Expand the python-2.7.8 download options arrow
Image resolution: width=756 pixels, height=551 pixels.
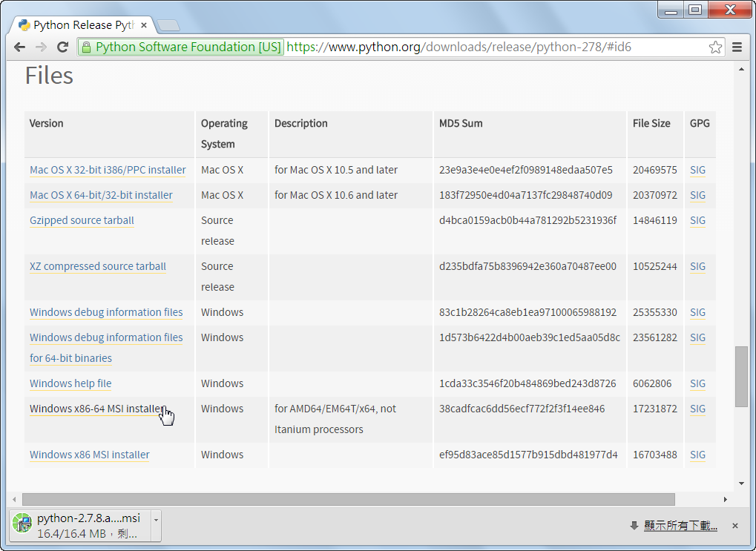tap(156, 526)
